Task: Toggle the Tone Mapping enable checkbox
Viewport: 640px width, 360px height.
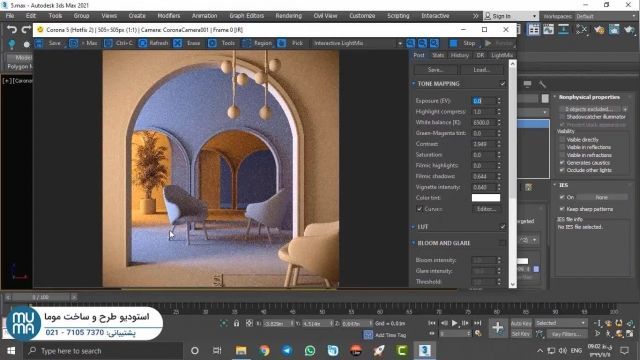Action: tap(502, 84)
